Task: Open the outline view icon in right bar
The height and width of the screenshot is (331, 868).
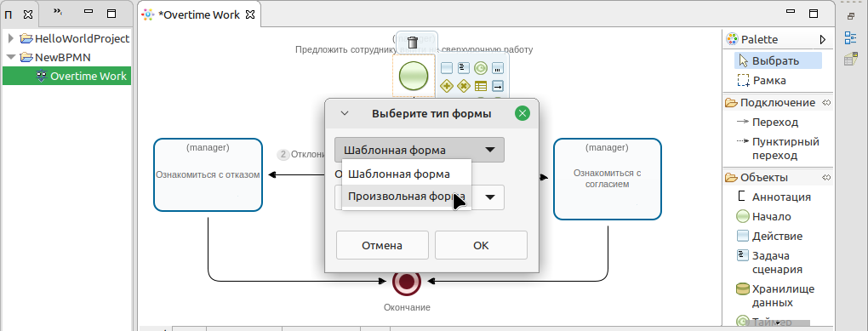Action: [850, 37]
